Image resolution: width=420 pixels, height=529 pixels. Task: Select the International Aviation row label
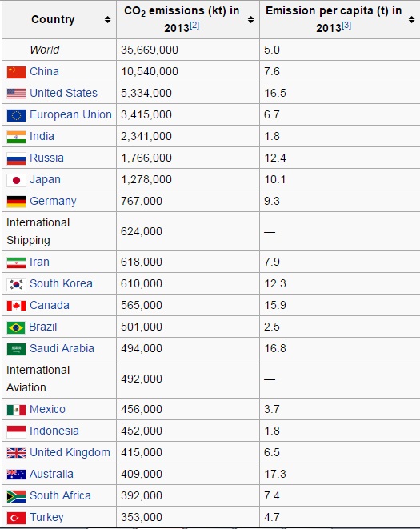pos(38,379)
